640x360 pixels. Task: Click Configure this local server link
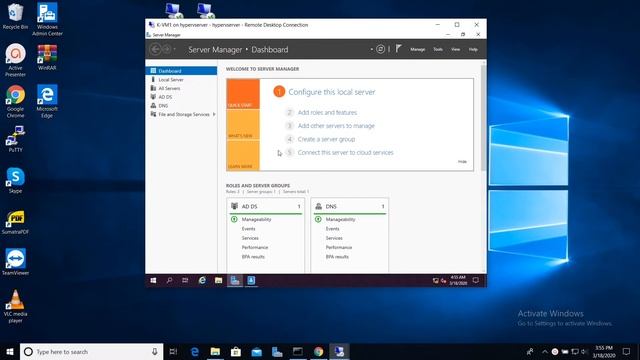pos(331,92)
